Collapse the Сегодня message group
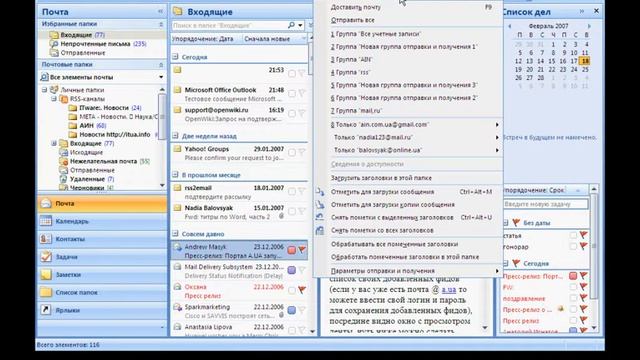Screen dimensions: 640x360 coord(176,57)
